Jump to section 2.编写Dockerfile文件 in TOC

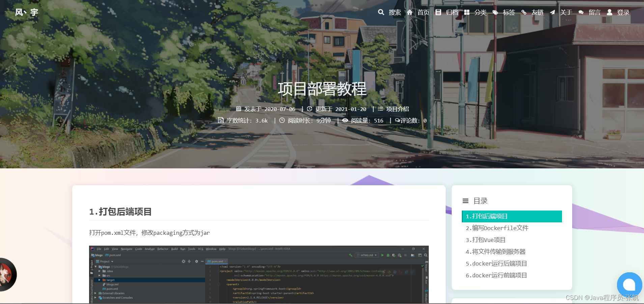tap(497, 228)
